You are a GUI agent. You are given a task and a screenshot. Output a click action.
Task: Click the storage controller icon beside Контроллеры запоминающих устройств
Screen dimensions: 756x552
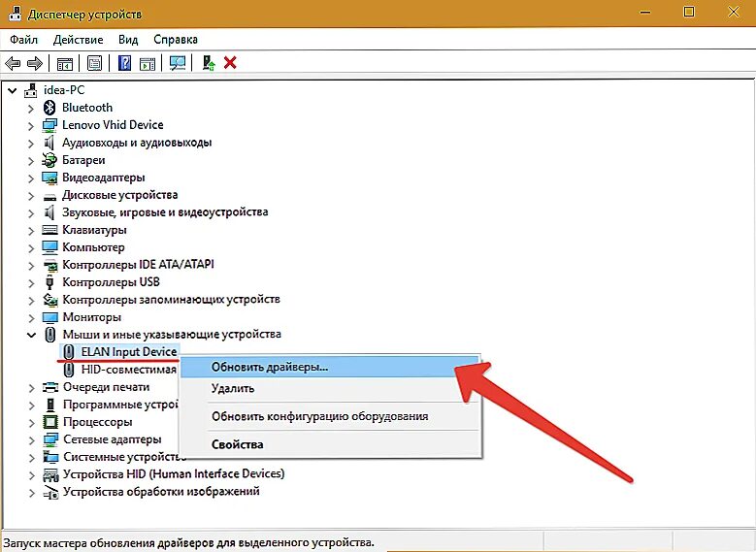pos(50,300)
